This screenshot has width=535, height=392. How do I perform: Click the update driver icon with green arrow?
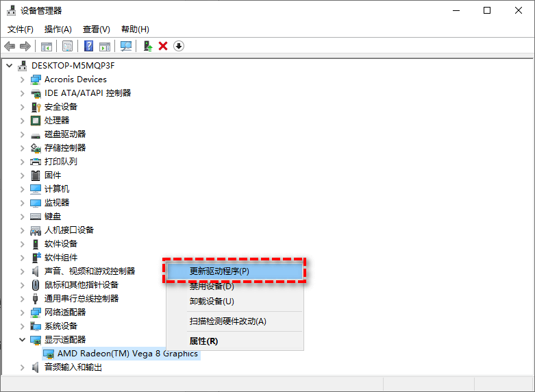tap(147, 46)
